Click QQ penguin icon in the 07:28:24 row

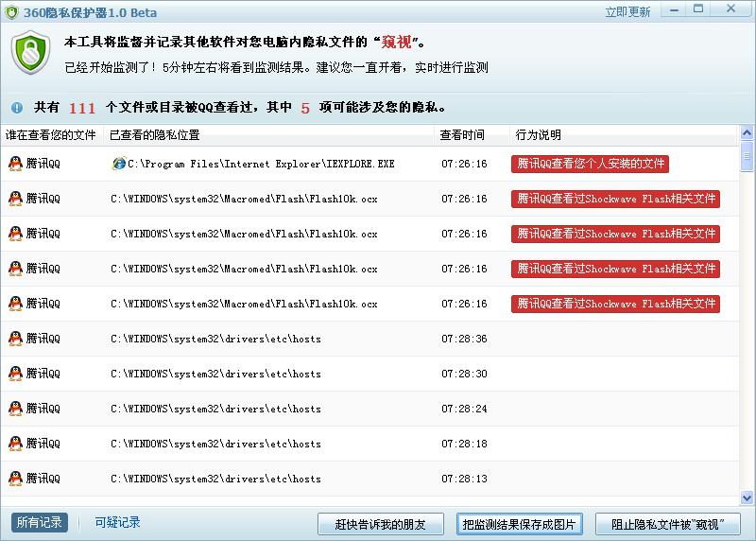[15, 409]
